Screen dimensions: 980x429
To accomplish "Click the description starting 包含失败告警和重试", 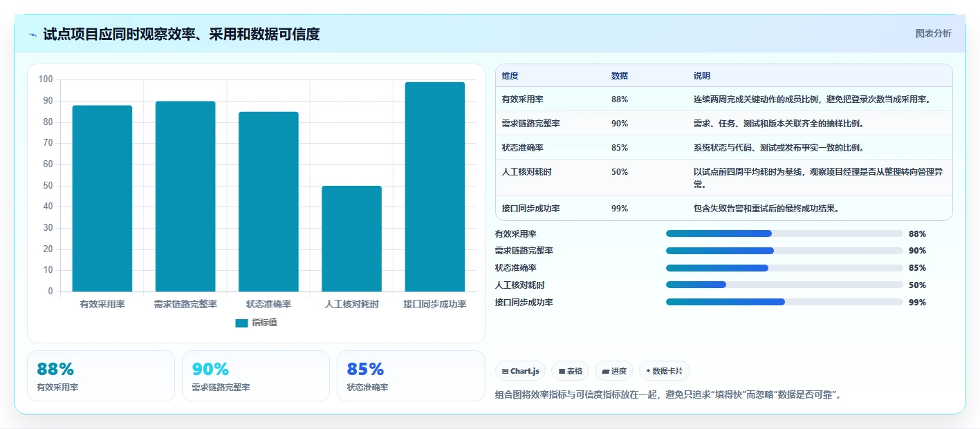I will (x=767, y=209).
